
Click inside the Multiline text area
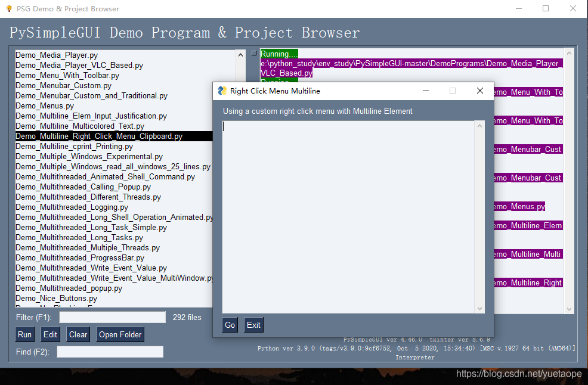pos(349,217)
